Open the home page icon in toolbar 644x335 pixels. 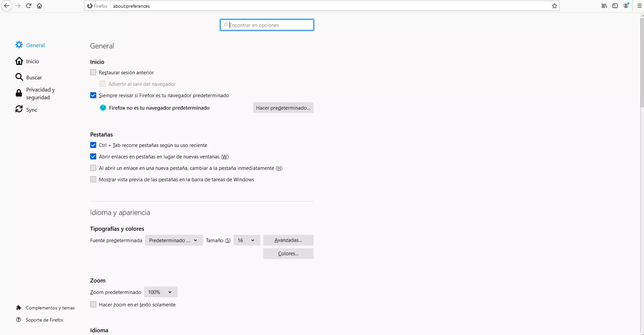click(x=39, y=6)
